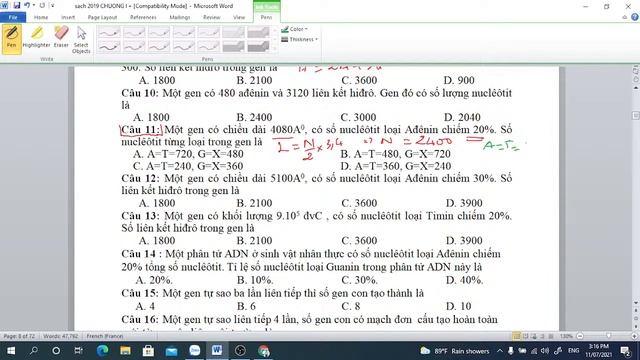Click the Word application icon in title bar
The image size is (640, 360).
coord(4,5)
